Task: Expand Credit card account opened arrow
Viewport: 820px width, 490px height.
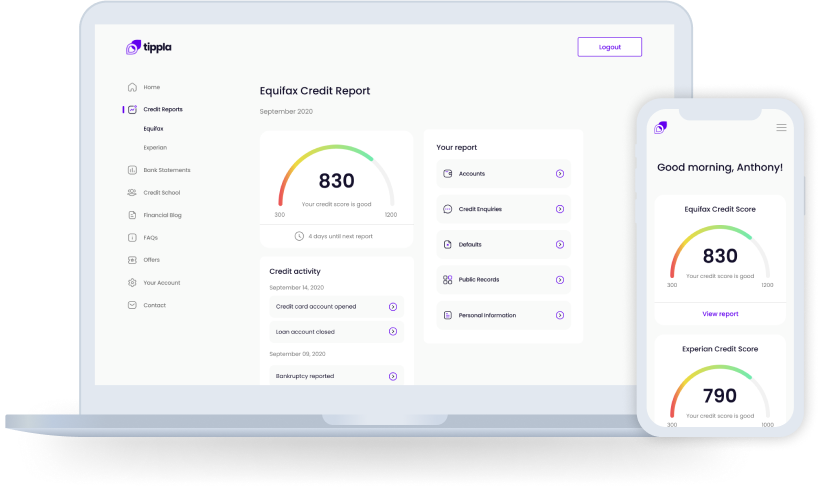Action: (393, 307)
